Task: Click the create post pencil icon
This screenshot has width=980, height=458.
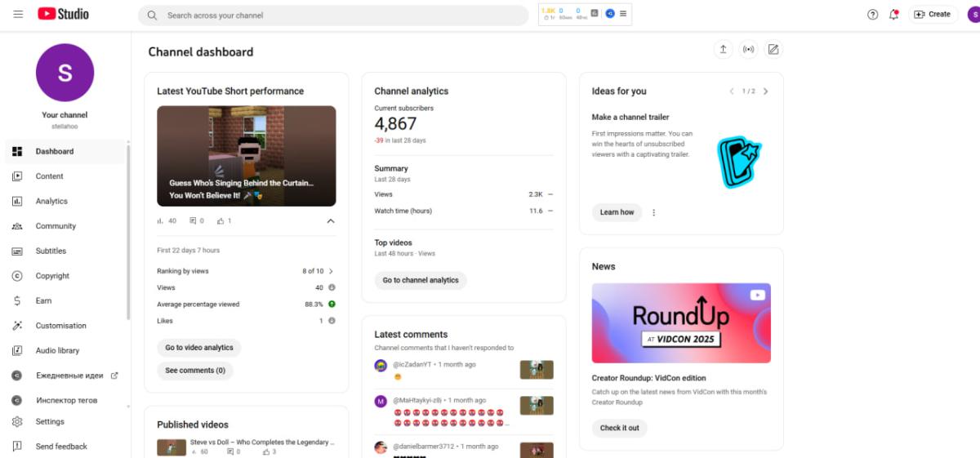Action: click(773, 50)
